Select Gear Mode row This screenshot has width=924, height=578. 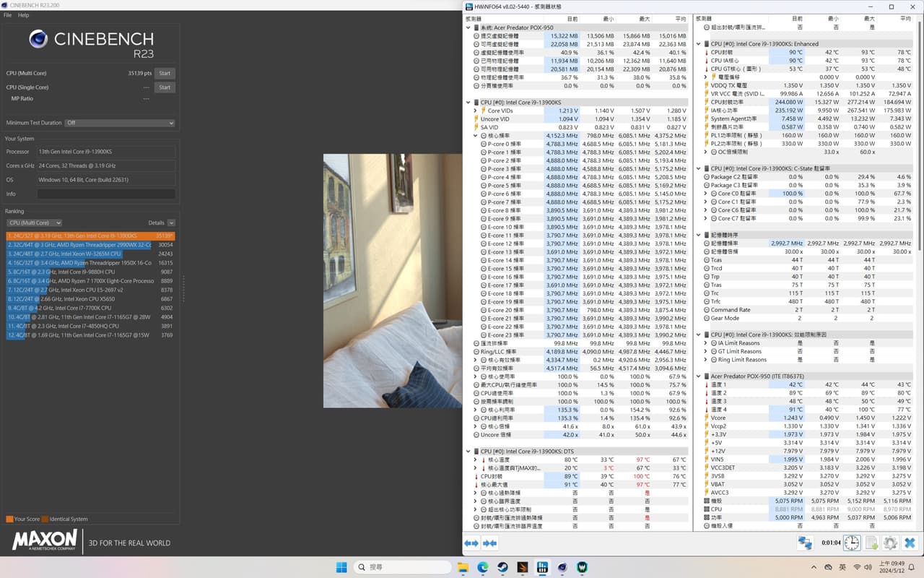[x=805, y=318]
